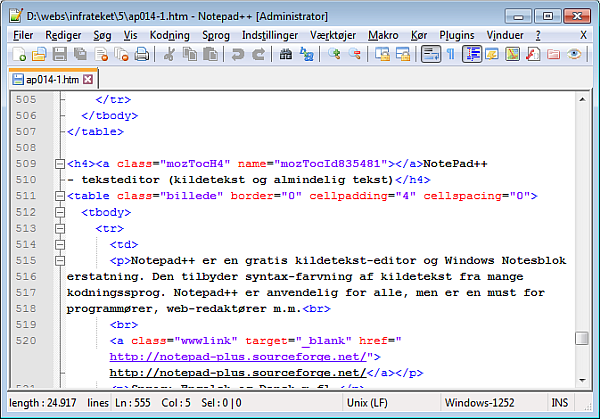Toggle the monitoring eye icon
Image resolution: width=600 pixels, height=419 pixels.
pyautogui.click(x=574, y=54)
